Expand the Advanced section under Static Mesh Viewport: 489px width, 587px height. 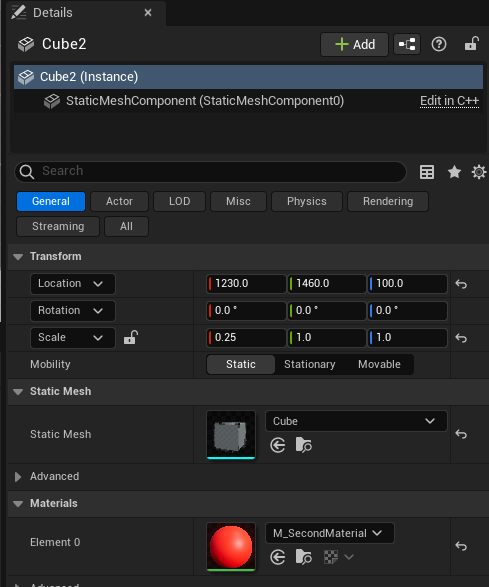pos(18,477)
